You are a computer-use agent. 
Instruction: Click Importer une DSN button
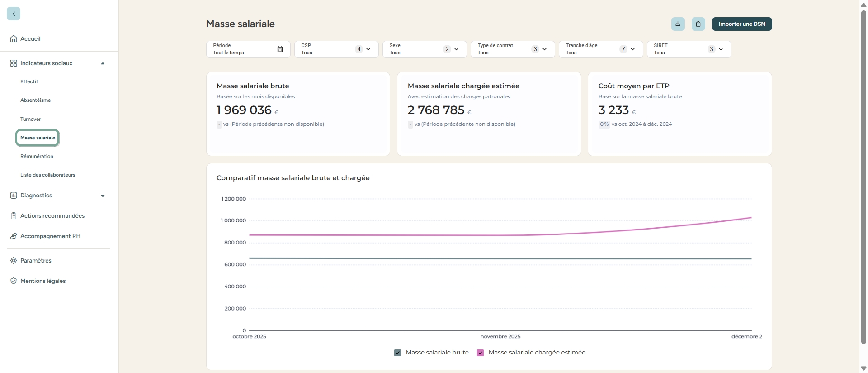(x=741, y=24)
